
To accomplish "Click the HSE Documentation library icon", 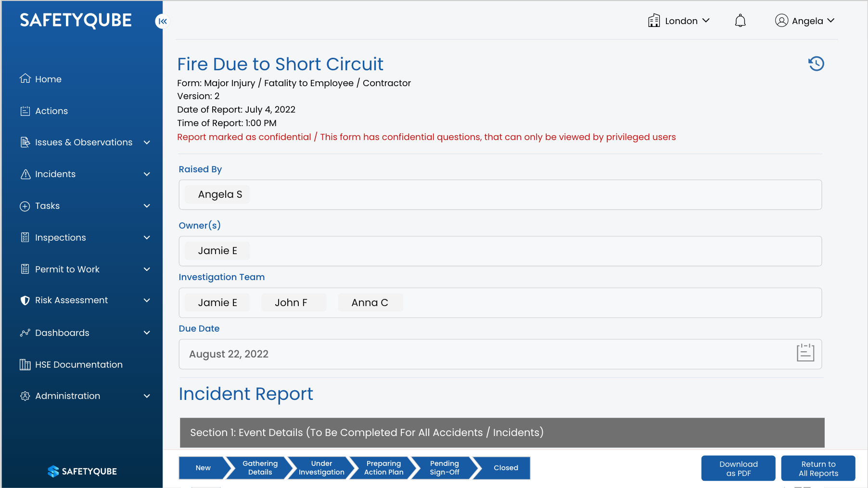I will [x=25, y=365].
